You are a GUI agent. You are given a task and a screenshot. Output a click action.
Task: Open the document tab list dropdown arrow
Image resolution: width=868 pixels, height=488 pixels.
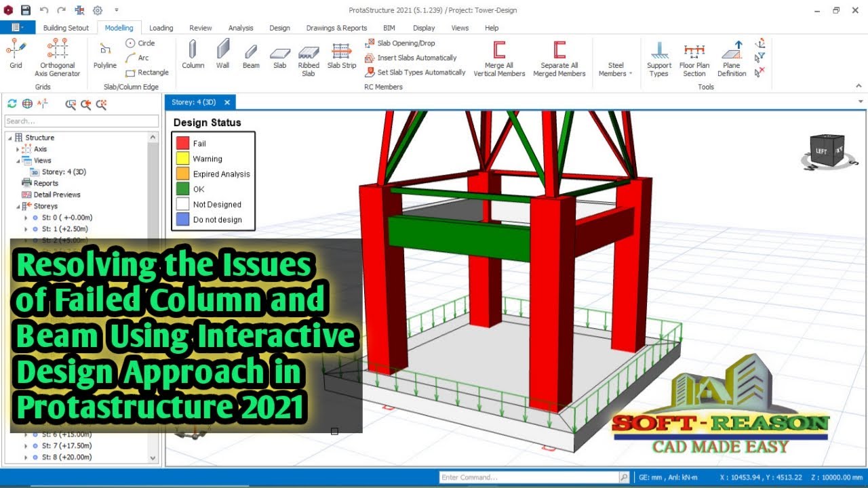(861, 102)
